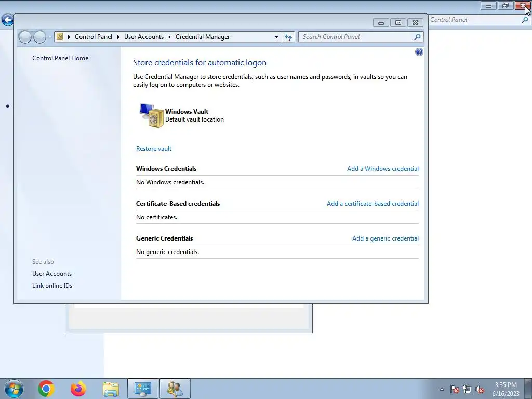Click 'No certificates.' text
The image size is (532, 399).
[x=156, y=217]
